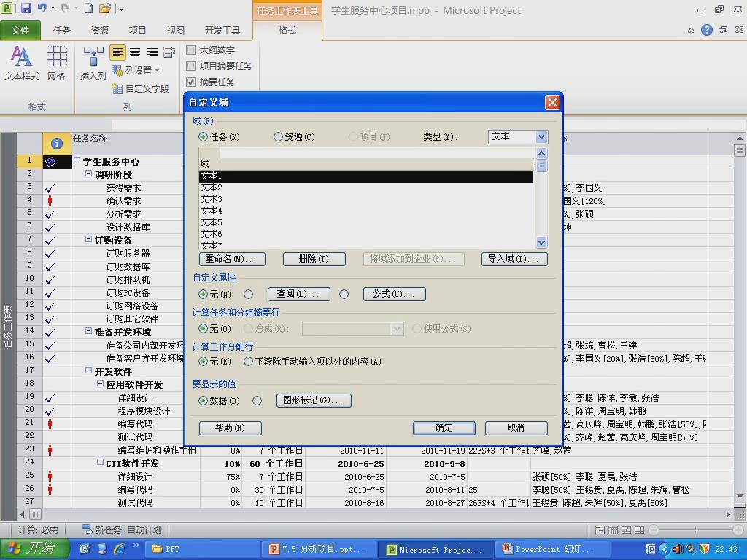Toggle the wrap text icon

169,52
